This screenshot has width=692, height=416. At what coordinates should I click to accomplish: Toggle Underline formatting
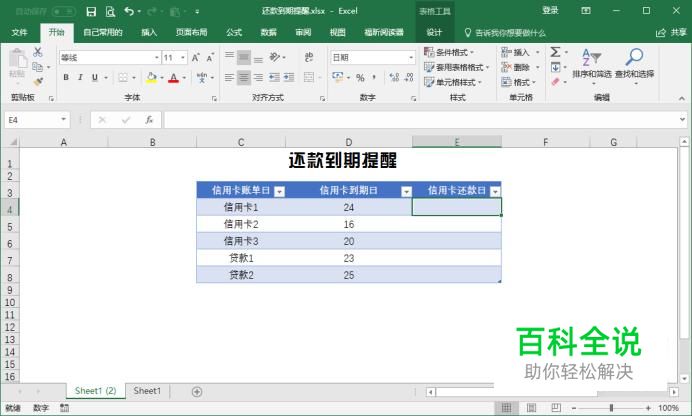point(94,77)
